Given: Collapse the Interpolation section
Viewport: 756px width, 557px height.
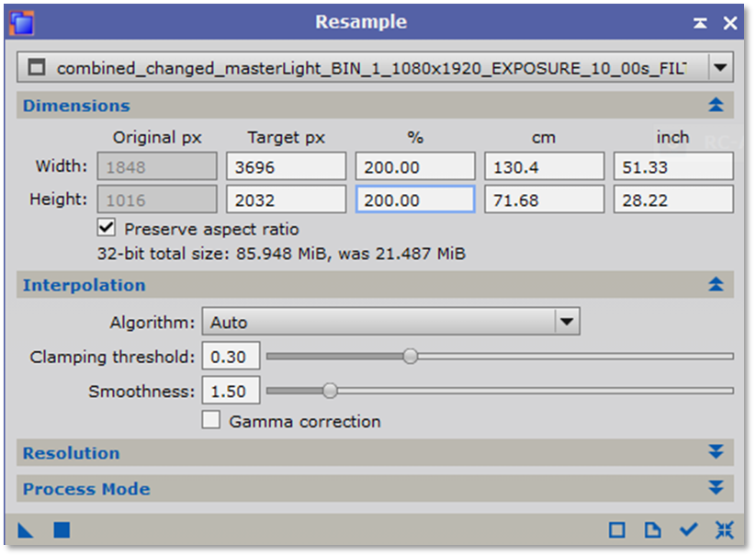Looking at the screenshot, I should pos(717,285).
